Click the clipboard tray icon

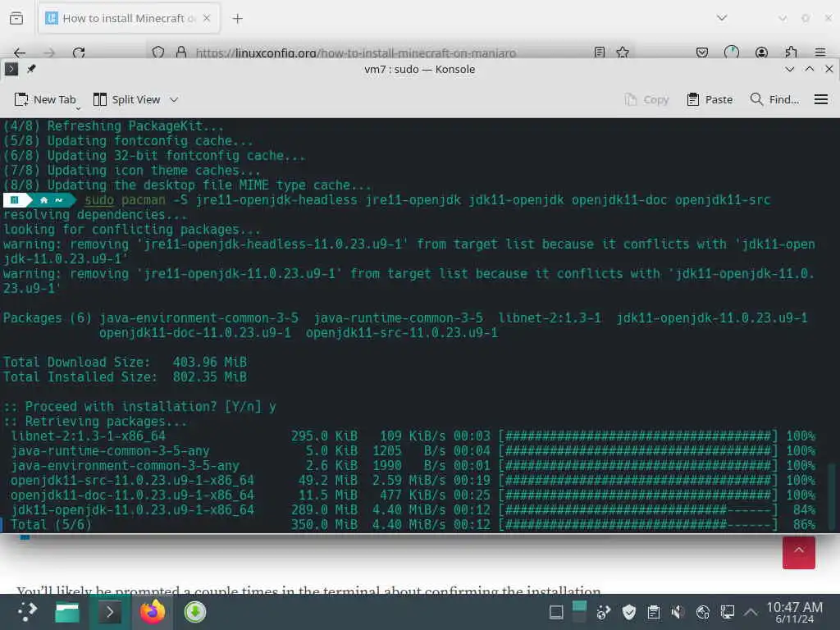pos(654,612)
